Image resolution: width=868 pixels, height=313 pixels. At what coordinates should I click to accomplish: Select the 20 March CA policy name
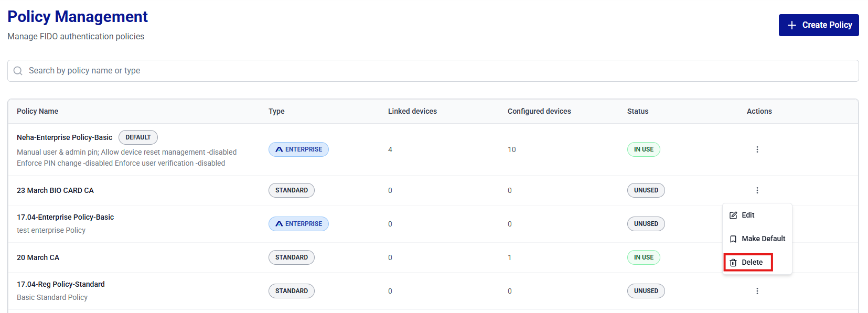click(x=38, y=257)
